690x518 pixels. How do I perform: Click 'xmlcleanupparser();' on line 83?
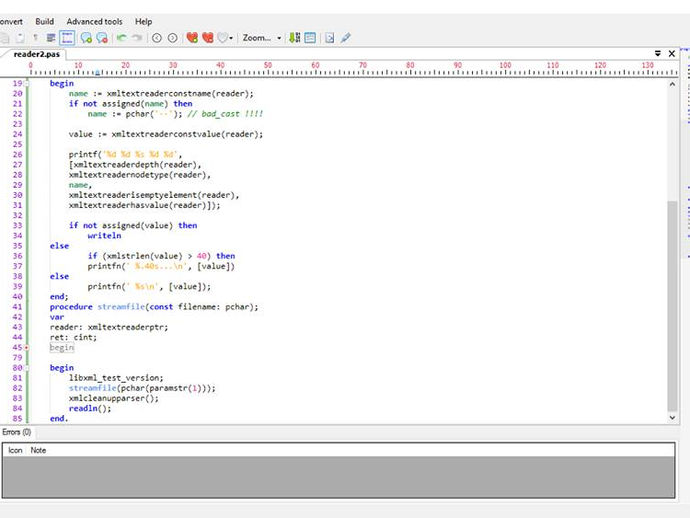click(114, 398)
